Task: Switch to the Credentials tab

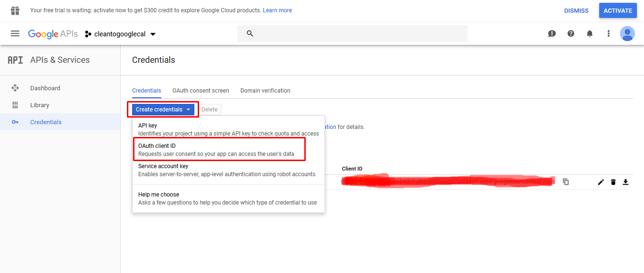Action: point(147,91)
